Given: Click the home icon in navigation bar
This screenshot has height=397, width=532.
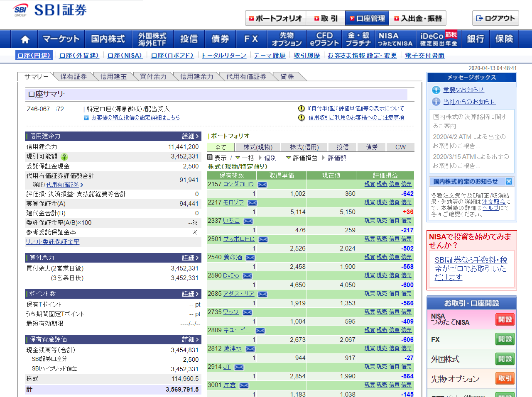Looking at the screenshot, I should click(x=25, y=39).
